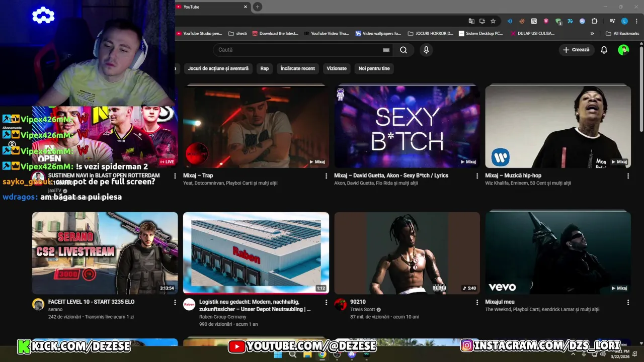Open Chrome three-dot main menu
644x362 pixels.
(x=636, y=21)
